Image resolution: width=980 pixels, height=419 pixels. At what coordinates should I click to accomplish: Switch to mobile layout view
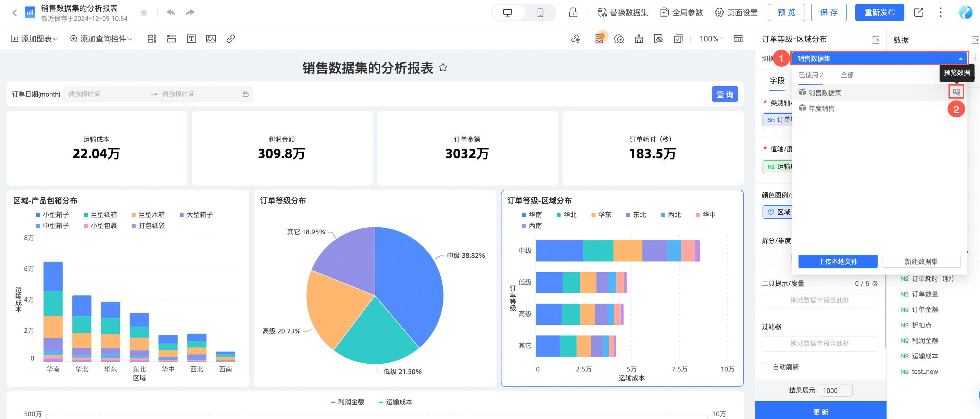[540, 13]
